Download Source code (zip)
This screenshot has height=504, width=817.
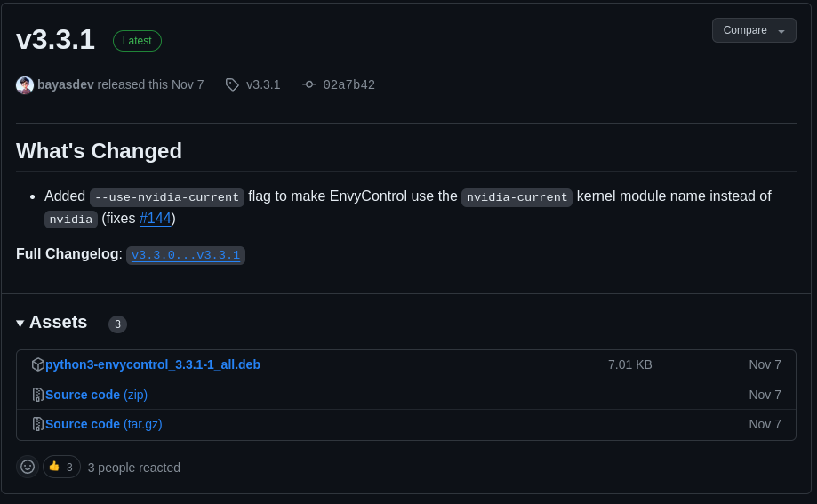tap(96, 395)
